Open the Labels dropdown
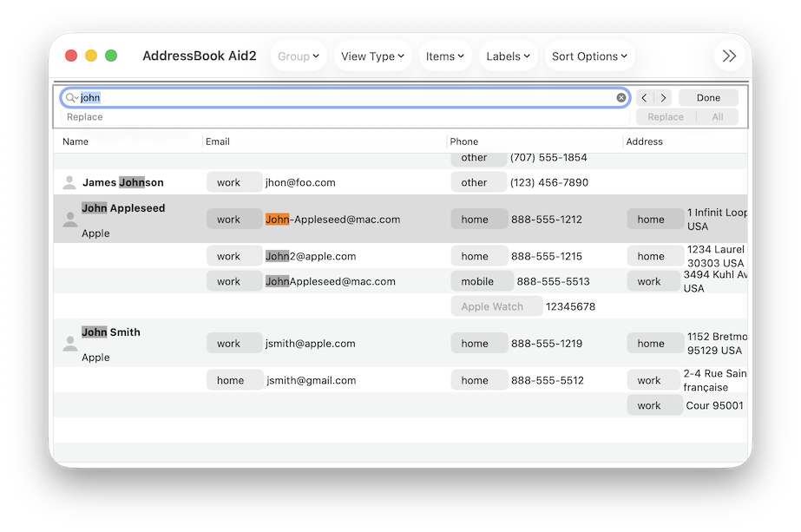The image size is (801, 532). coord(508,56)
